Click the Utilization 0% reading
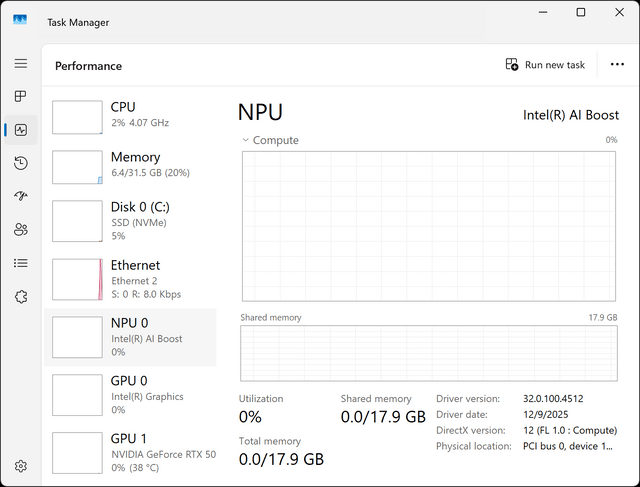 click(x=250, y=417)
